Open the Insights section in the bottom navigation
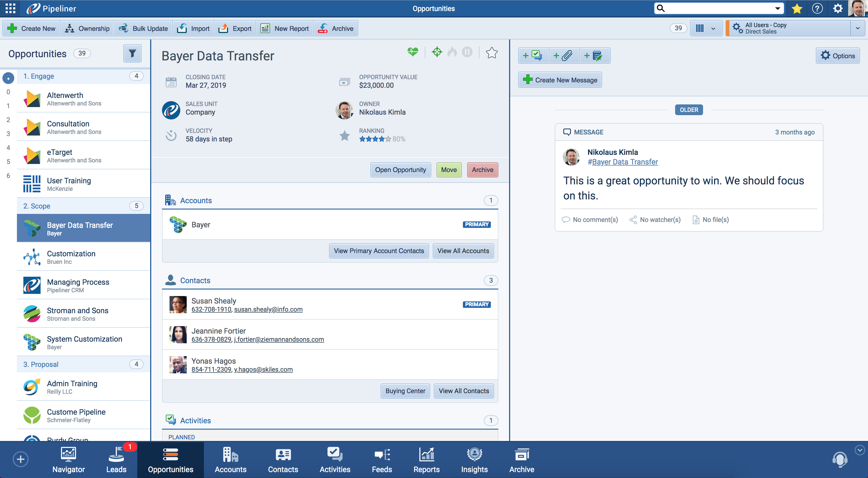The image size is (868, 478). click(474, 460)
